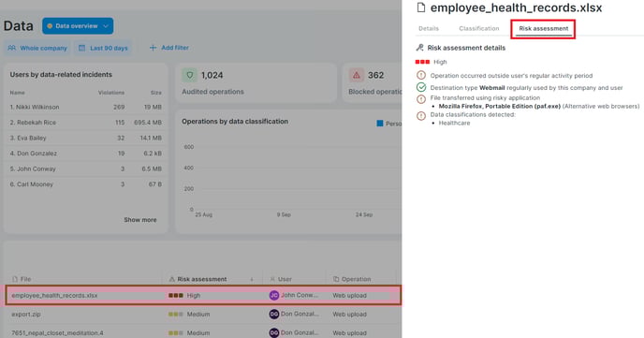The height and width of the screenshot is (338, 644).
Task: Select the export.zip file row
Action: coord(203,315)
